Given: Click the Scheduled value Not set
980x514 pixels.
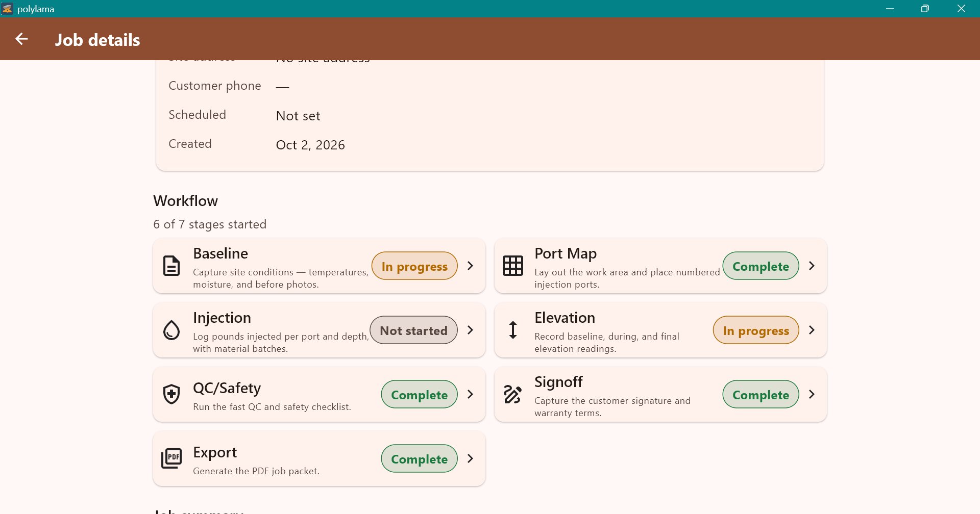Looking at the screenshot, I should click(298, 116).
